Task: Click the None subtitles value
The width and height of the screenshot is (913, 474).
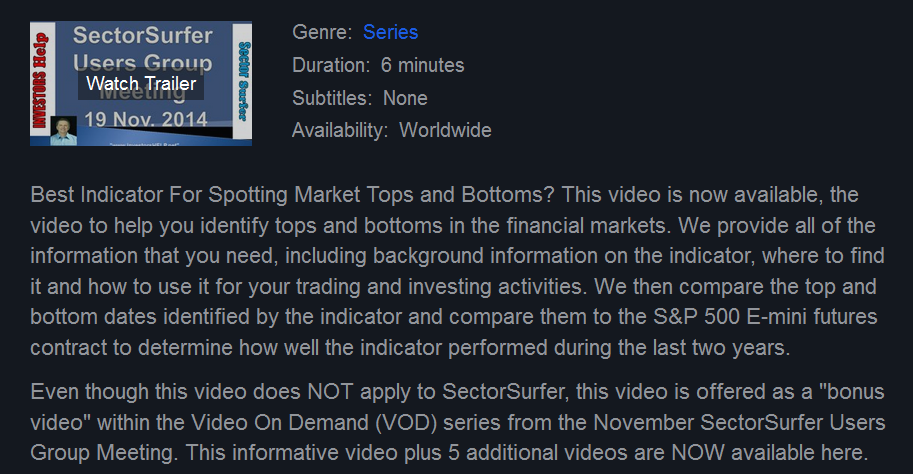Action: point(405,98)
